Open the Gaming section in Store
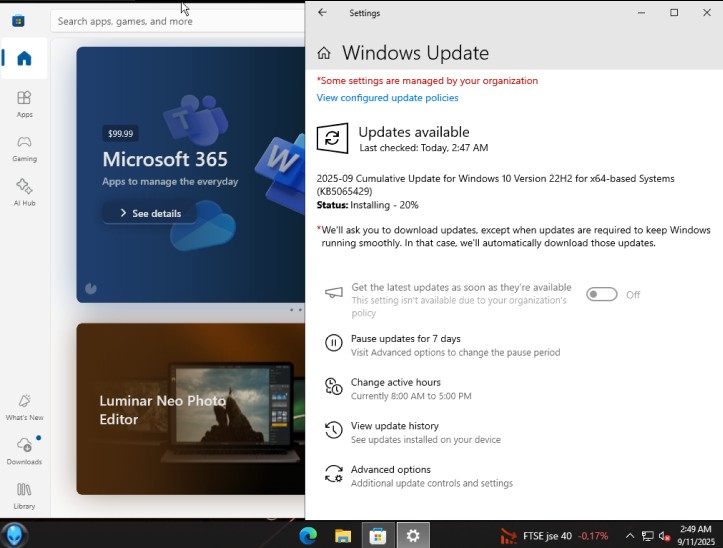This screenshot has height=548, width=723. (x=24, y=149)
